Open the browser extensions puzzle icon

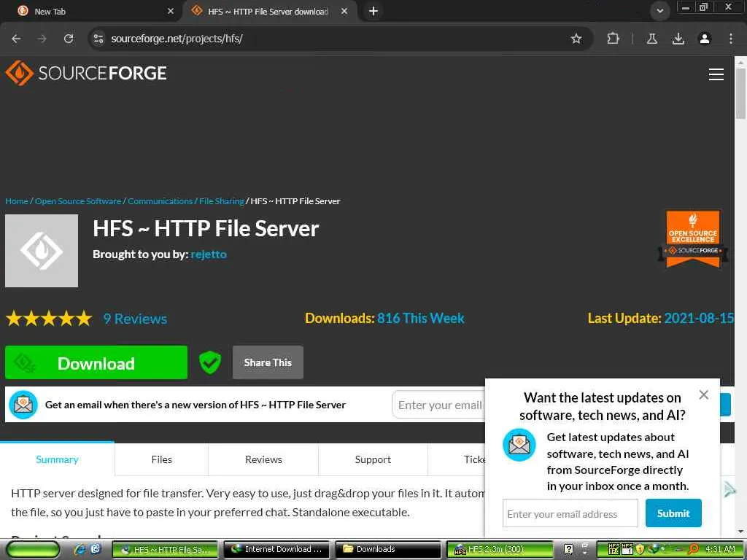(613, 39)
